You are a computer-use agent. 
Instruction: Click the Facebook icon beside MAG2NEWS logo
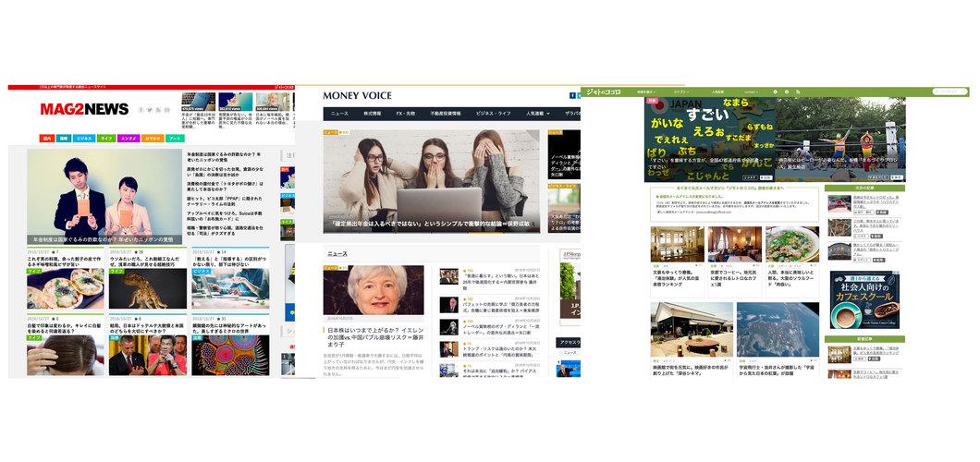click(142, 109)
